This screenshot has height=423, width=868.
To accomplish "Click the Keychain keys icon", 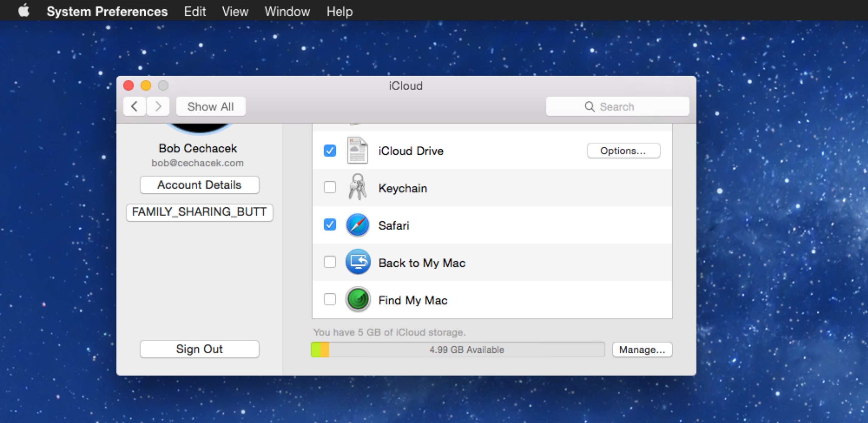I will [358, 188].
